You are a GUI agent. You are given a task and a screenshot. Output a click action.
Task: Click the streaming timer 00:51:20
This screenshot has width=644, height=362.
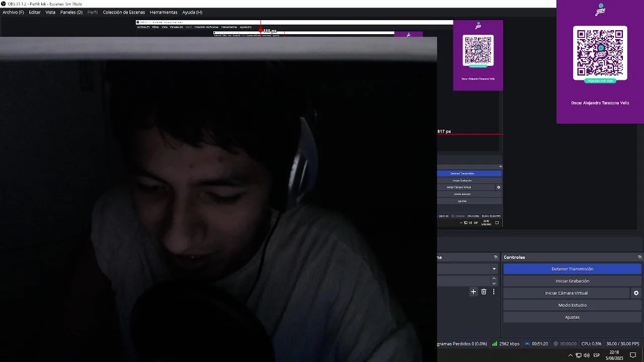pyautogui.click(x=540, y=344)
